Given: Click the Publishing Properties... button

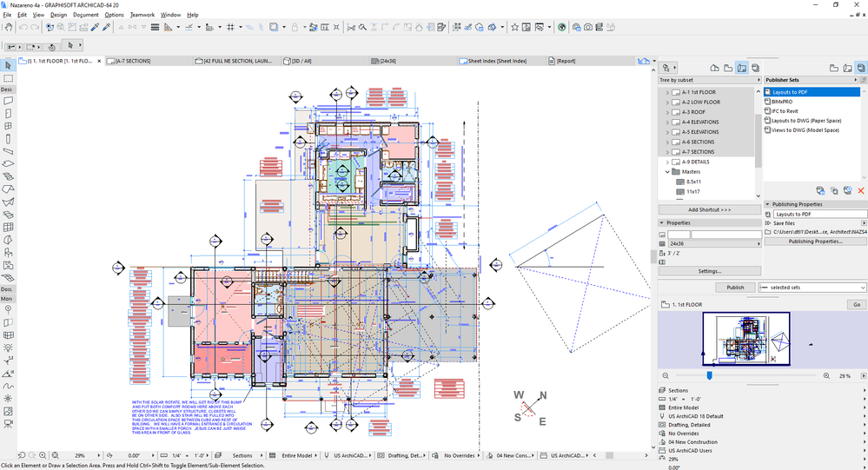Looking at the screenshot, I should [815, 242].
